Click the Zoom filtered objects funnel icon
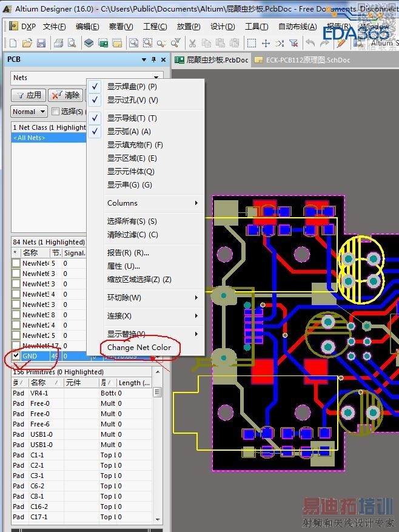This screenshot has height=532, width=399. 175,43
